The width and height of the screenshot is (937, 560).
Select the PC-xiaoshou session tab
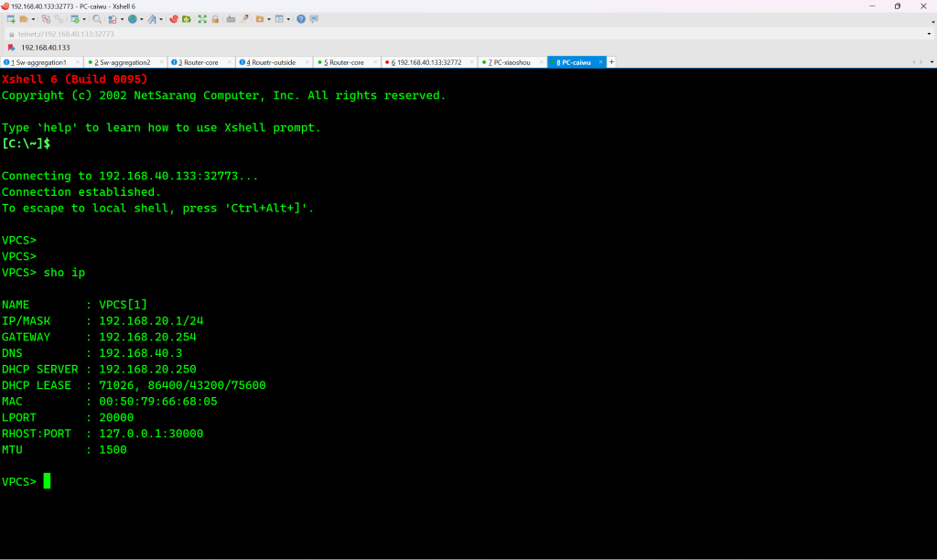[510, 62]
